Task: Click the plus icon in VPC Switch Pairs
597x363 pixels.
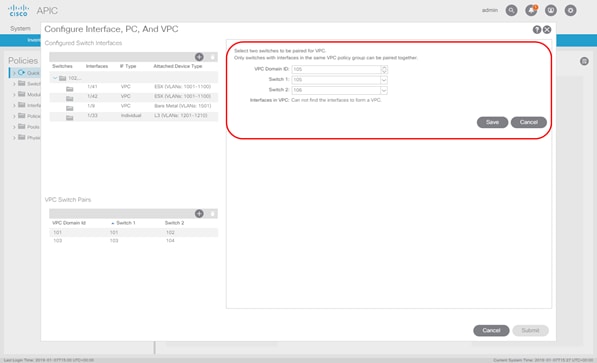Action: click(x=199, y=214)
